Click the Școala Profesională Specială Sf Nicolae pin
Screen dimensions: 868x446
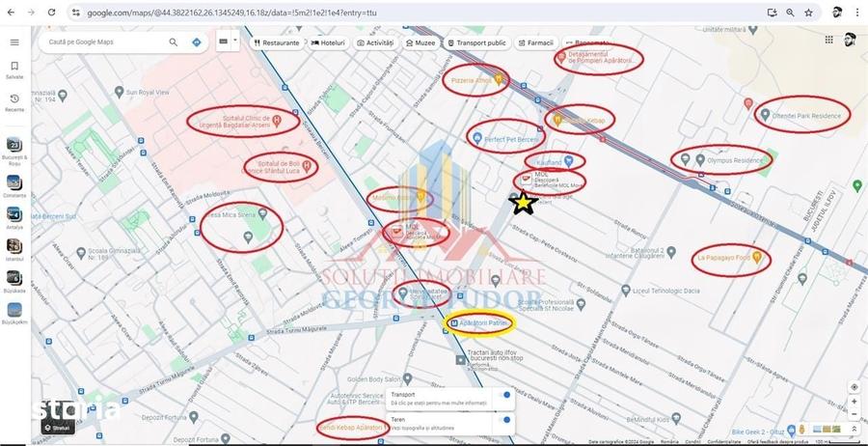point(581,304)
